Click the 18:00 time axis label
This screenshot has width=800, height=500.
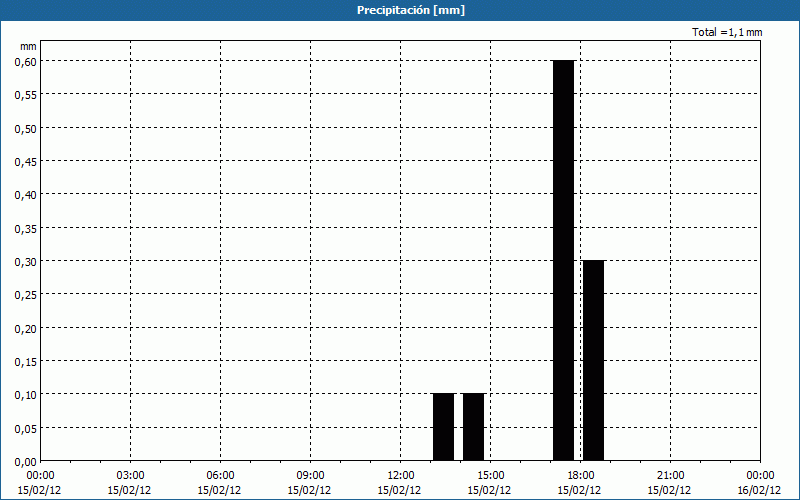pyautogui.click(x=581, y=476)
